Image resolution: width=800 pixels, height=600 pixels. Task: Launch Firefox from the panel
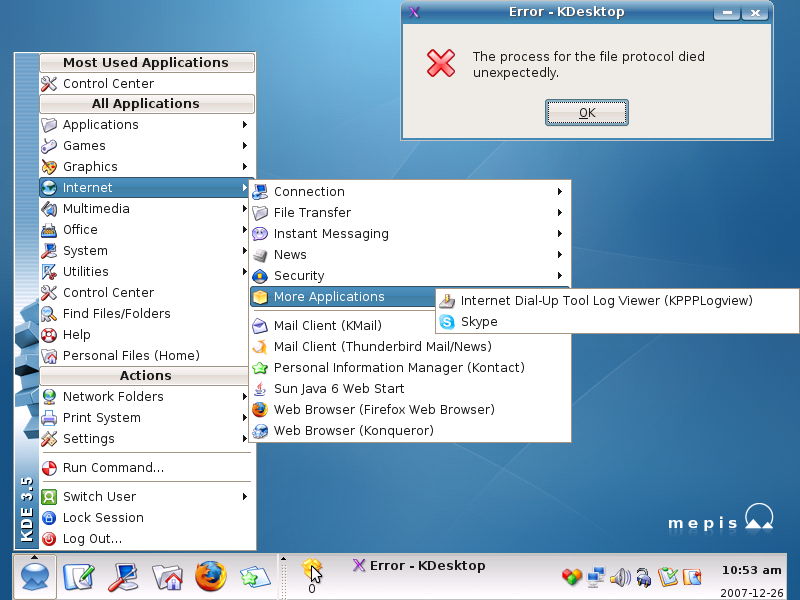tap(211, 577)
